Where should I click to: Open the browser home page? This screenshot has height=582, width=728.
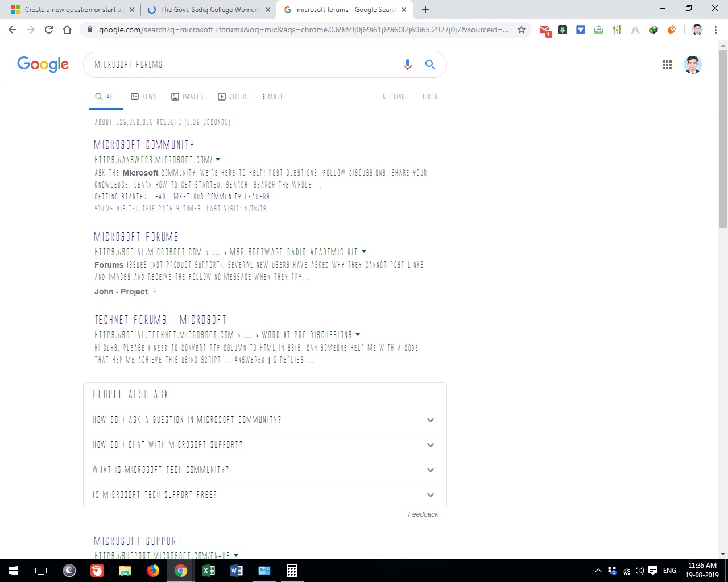pos(67,30)
